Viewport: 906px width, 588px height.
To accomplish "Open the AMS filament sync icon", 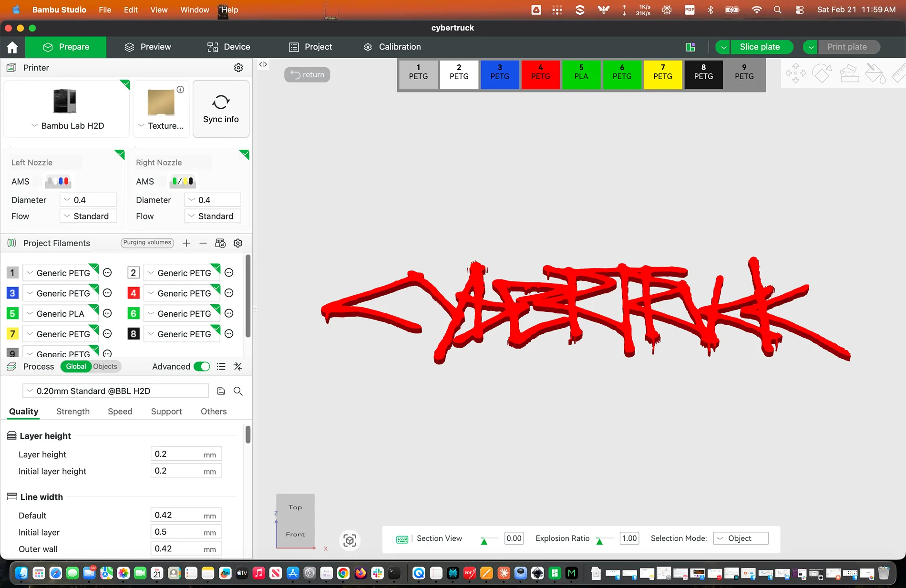I will pyautogui.click(x=220, y=243).
